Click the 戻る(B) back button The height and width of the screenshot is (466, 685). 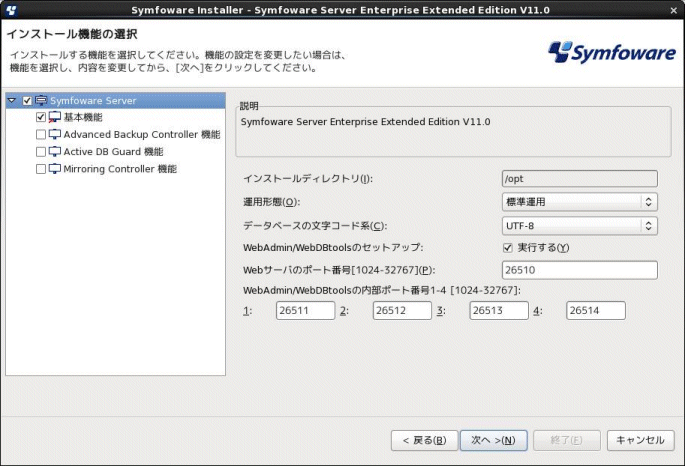[x=424, y=440]
